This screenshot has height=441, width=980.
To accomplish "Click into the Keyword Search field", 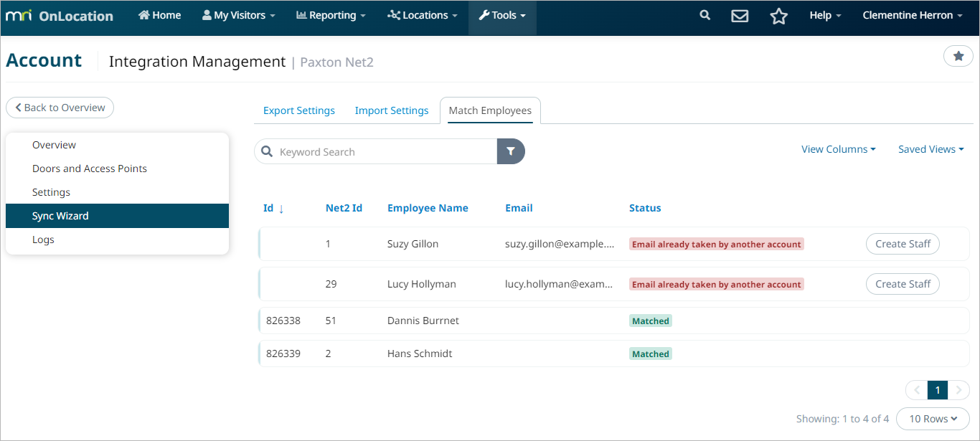I will [375, 151].
